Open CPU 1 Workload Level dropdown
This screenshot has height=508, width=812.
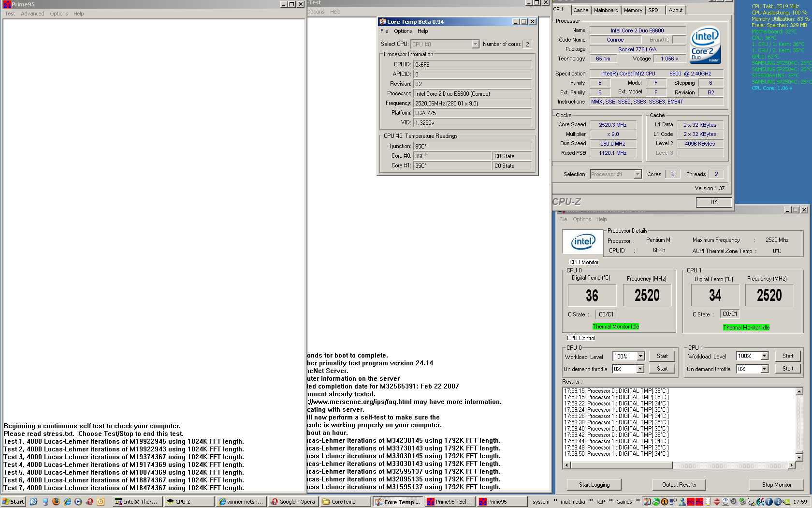pyautogui.click(x=764, y=356)
